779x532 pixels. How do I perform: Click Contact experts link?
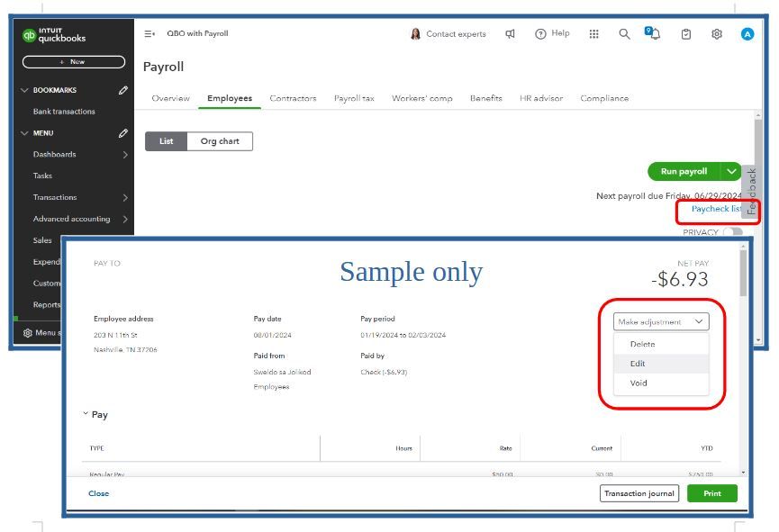click(456, 34)
